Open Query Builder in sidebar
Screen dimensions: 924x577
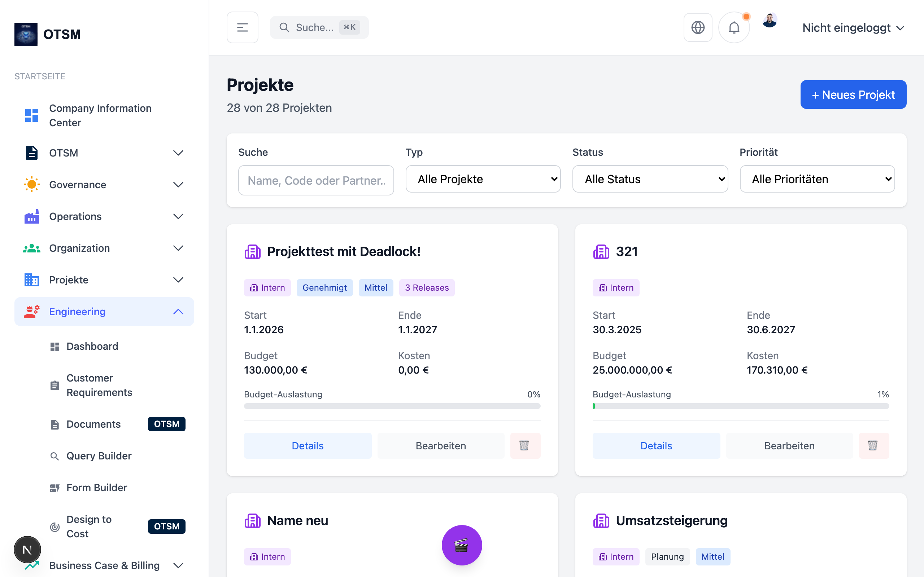pyautogui.click(x=99, y=455)
